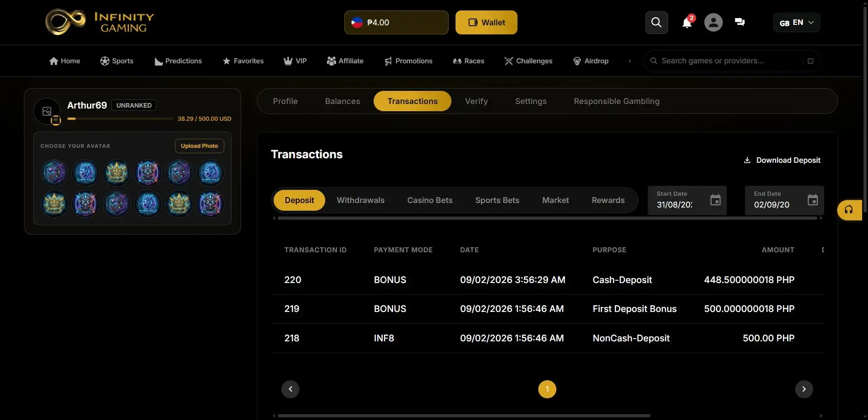Click the profile picture image placeholder icon
Screen dimensions: 868x420
click(47, 111)
